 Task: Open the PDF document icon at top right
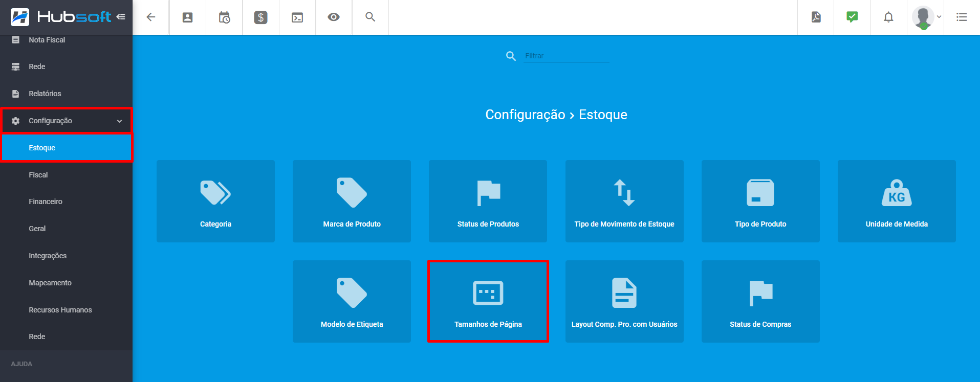point(816,17)
